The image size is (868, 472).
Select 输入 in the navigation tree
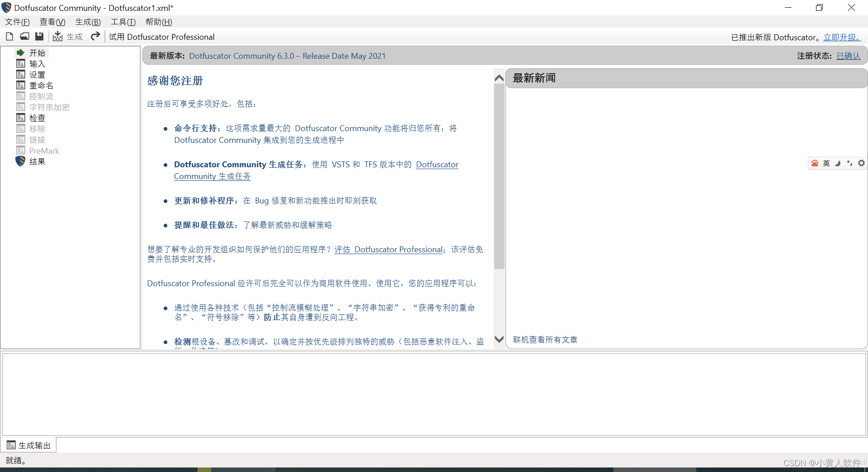(x=37, y=64)
